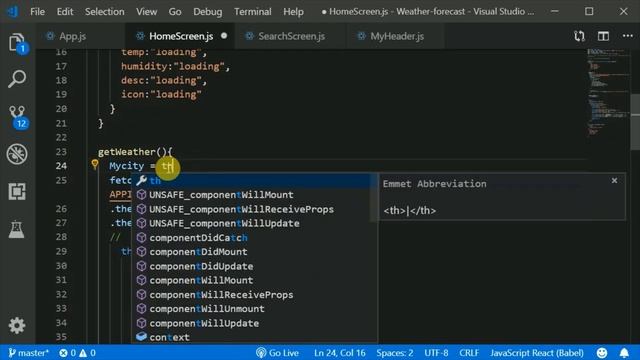
Task: Select componentDidUpdate suggestion
Action: [251, 266]
